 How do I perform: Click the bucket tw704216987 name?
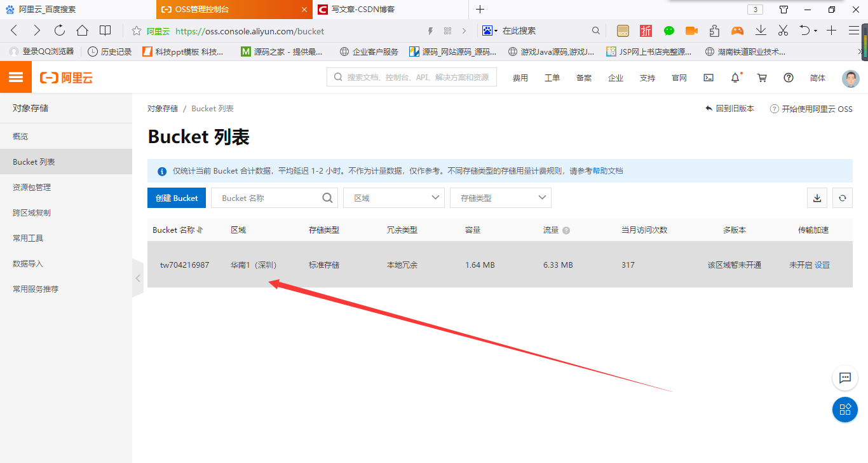(185, 265)
